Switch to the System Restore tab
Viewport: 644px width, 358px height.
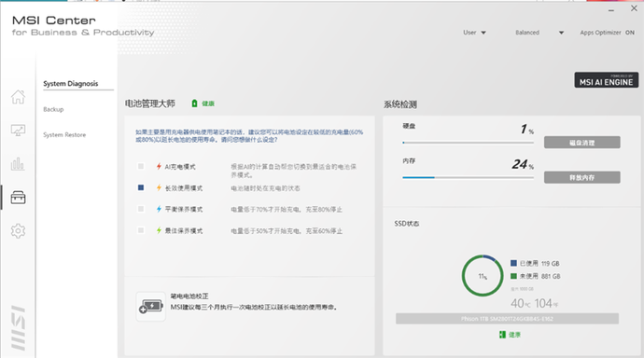pos(64,135)
